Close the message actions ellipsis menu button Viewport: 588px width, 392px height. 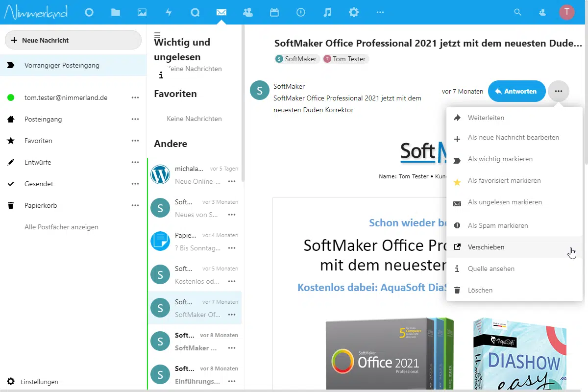coord(559,91)
